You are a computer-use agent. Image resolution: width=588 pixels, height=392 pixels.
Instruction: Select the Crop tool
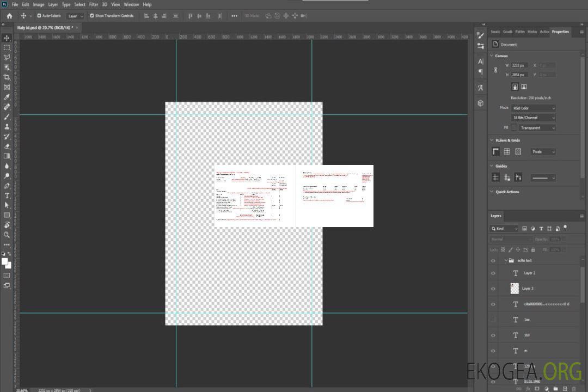pos(7,77)
